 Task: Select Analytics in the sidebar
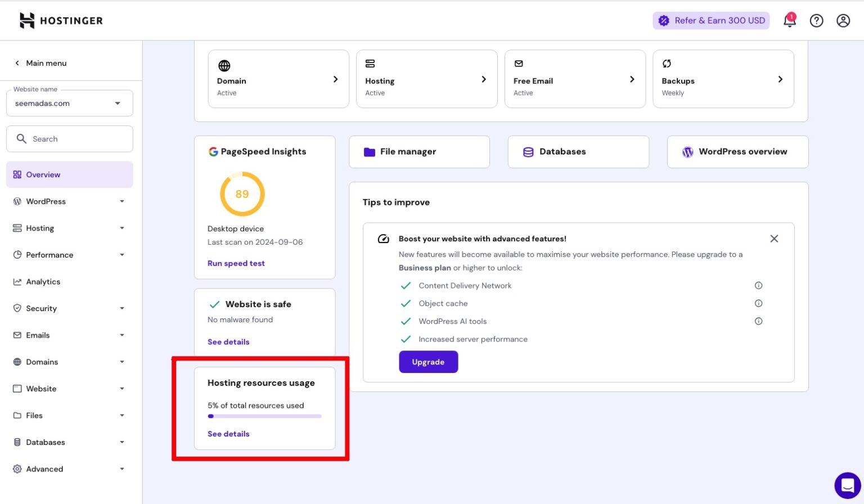coord(43,282)
